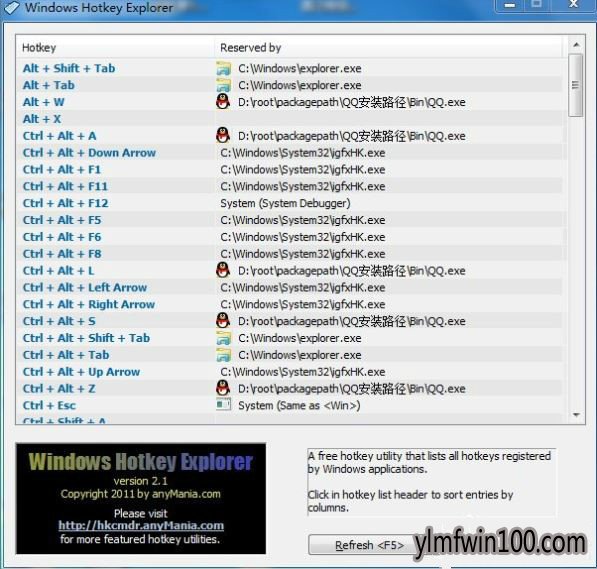Screen dimensions: 597x569
Task: Select the Ctrl + Alt + F11 hotkey
Action: click(x=65, y=186)
